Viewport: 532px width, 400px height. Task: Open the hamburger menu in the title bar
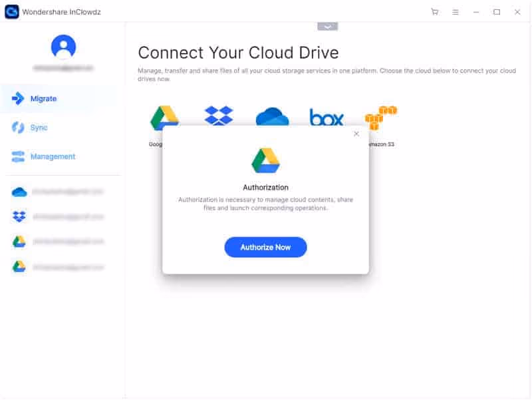455,11
